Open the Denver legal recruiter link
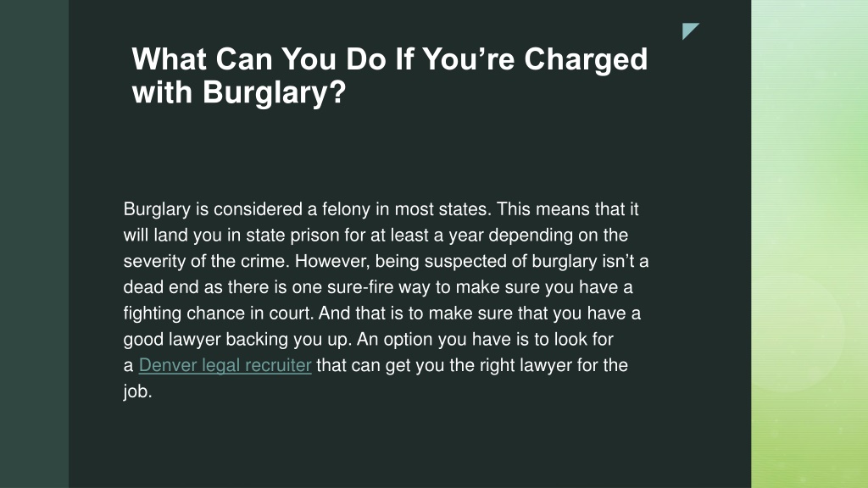 (225, 366)
